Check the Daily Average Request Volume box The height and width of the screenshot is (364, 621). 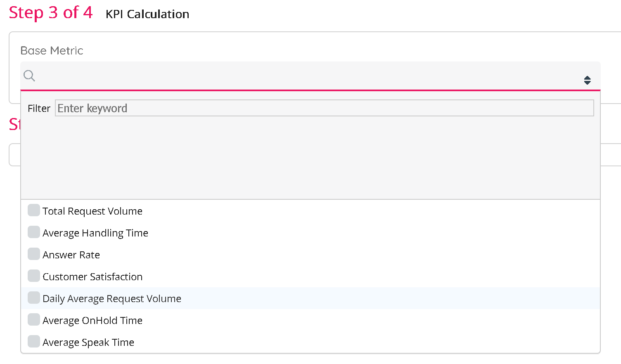coord(34,298)
